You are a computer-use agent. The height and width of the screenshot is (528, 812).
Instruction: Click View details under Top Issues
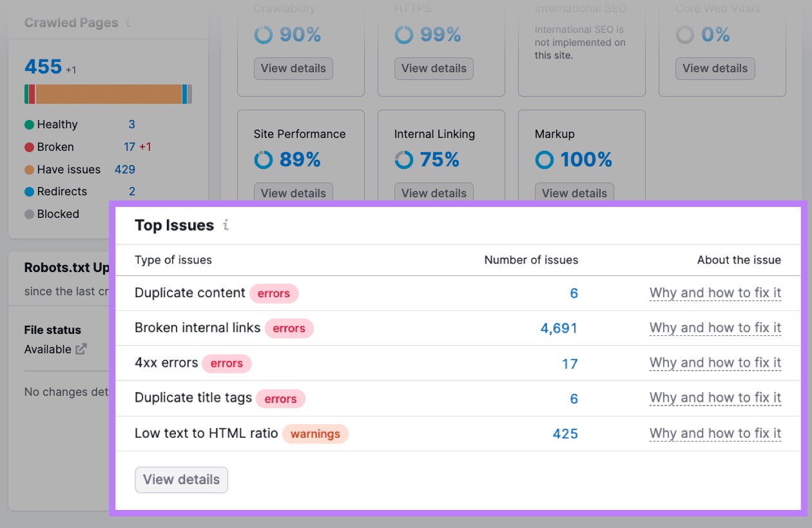tap(181, 480)
